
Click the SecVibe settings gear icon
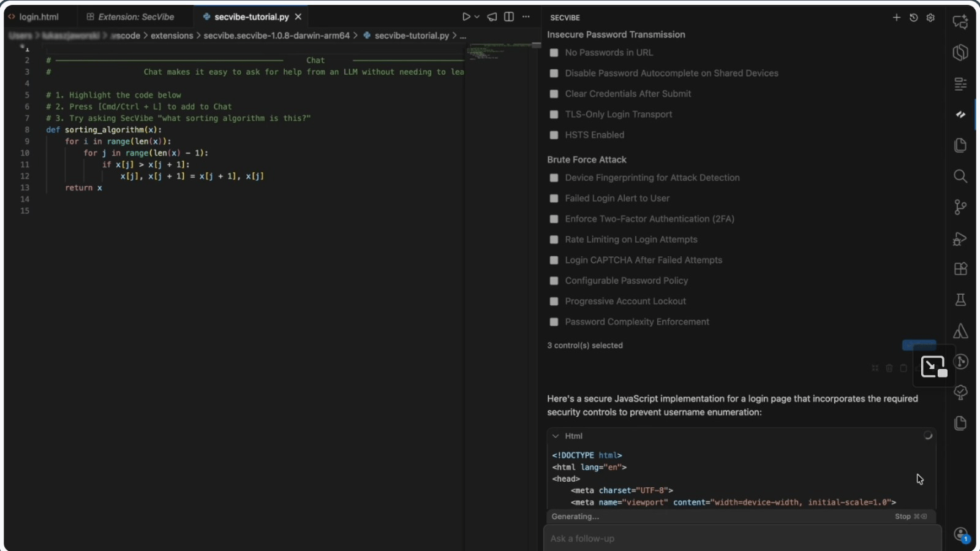[x=930, y=18]
